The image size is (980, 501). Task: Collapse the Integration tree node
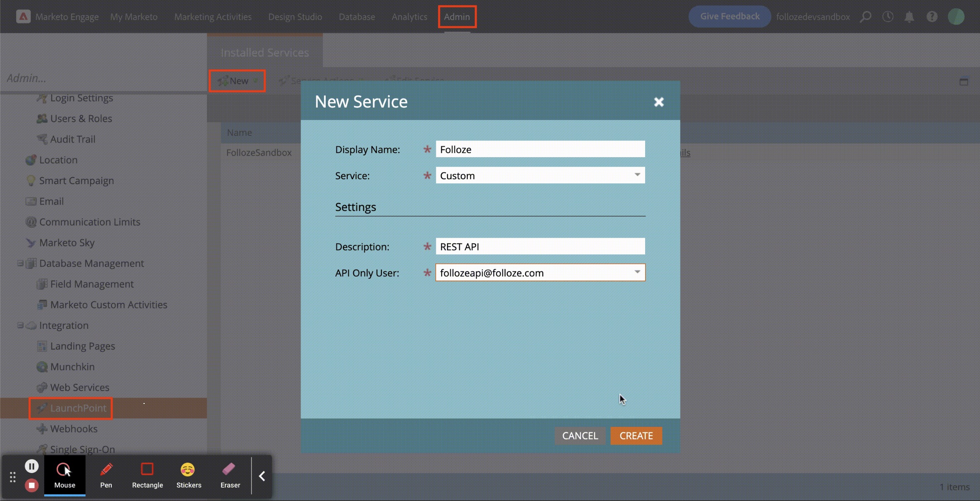tap(20, 326)
